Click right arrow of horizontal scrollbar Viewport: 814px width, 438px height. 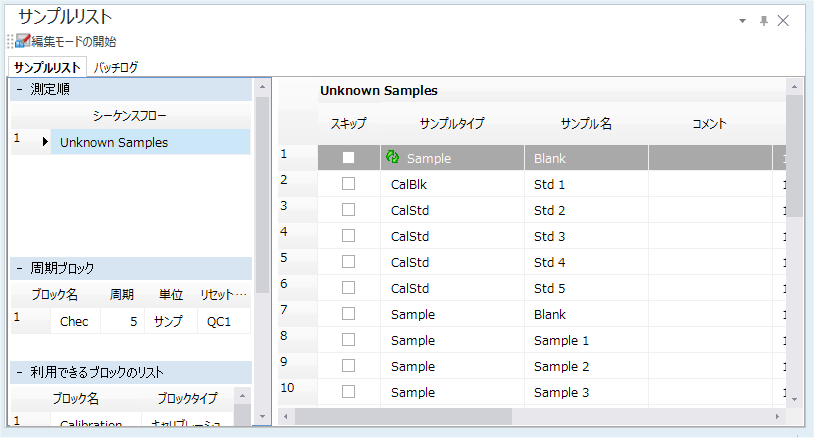[x=777, y=416]
